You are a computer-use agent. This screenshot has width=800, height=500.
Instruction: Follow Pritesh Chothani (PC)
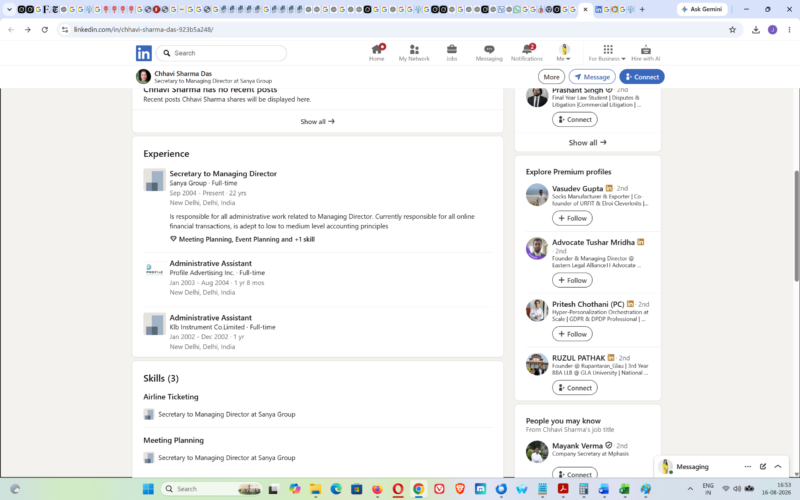click(x=572, y=334)
